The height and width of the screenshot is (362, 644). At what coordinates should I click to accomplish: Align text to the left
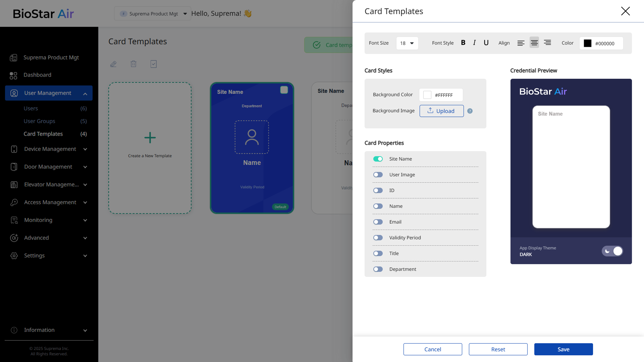pyautogui.click(x=521, y=43)
